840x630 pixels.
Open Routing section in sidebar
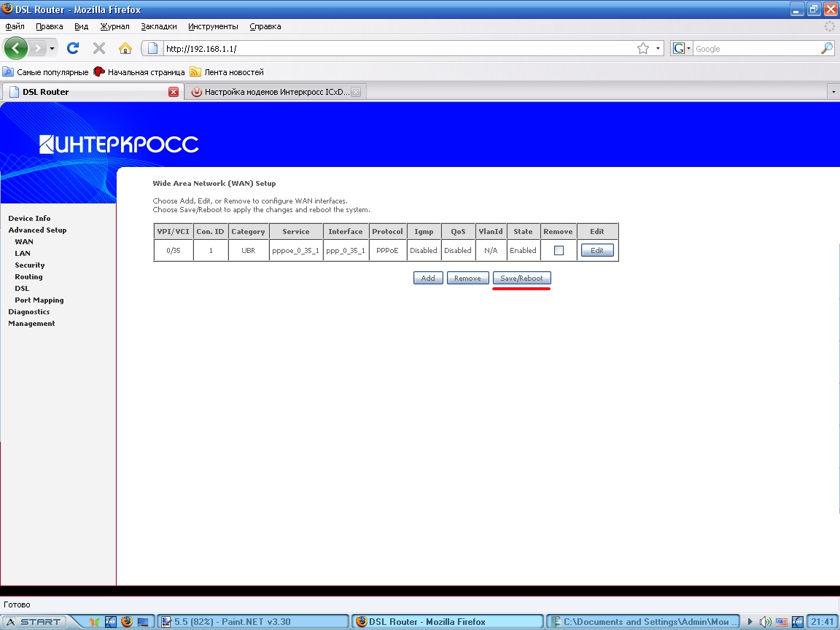tap(28, 277)
